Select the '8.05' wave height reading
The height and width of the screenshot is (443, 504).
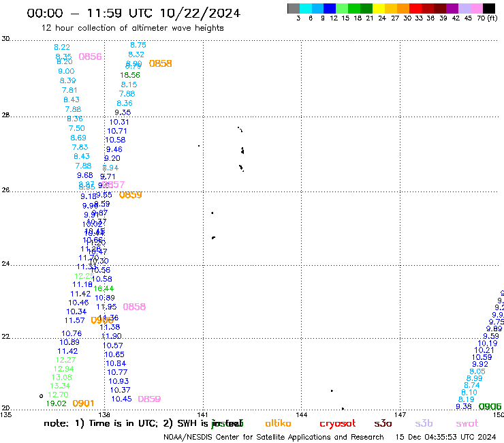[477, 371]
